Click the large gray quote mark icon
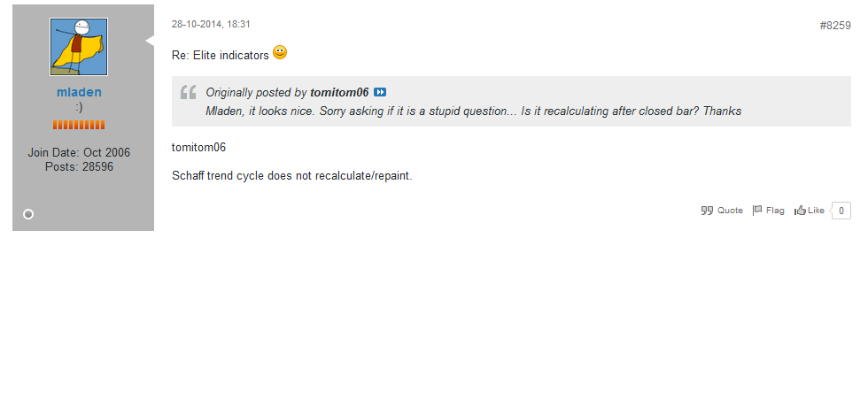 188,93
